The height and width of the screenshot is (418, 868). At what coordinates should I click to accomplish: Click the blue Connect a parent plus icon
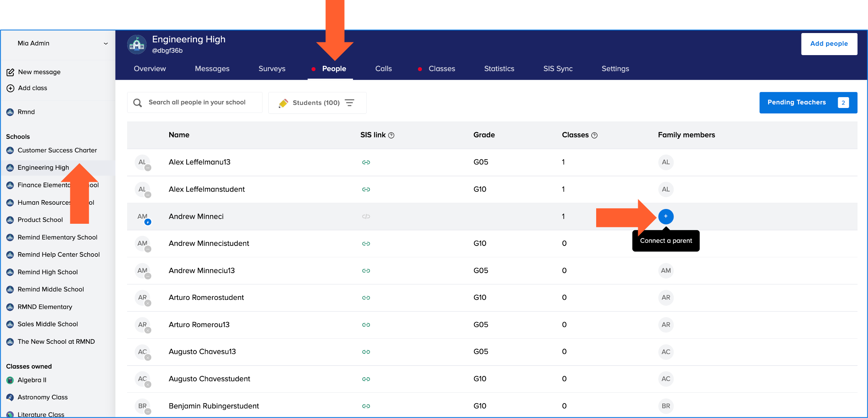point(665,216)
